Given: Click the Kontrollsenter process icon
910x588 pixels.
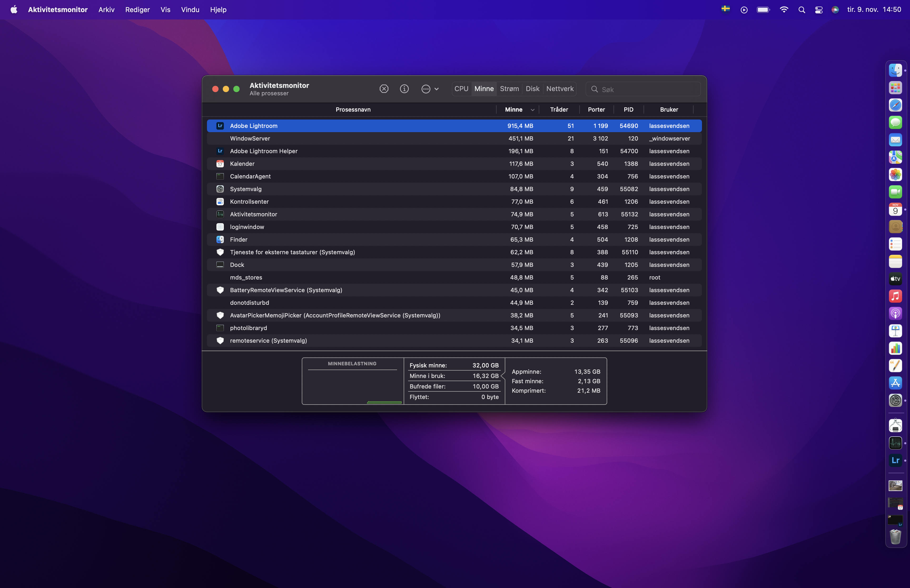Looking at the screenshot, I should coord(220,201).
